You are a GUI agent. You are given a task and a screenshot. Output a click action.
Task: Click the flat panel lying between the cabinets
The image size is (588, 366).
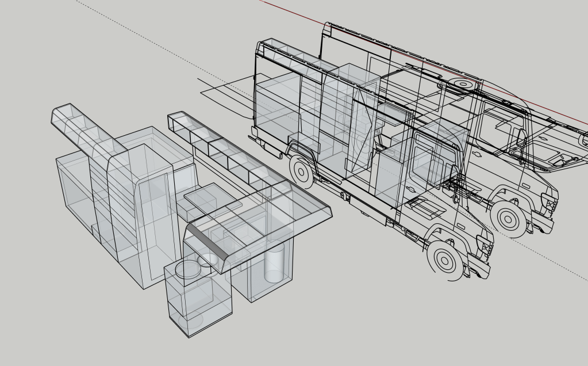213,199
